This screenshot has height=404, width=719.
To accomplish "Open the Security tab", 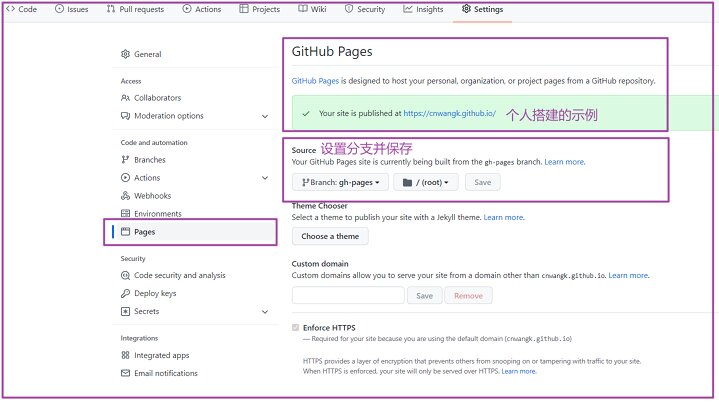I will [365, 9].
